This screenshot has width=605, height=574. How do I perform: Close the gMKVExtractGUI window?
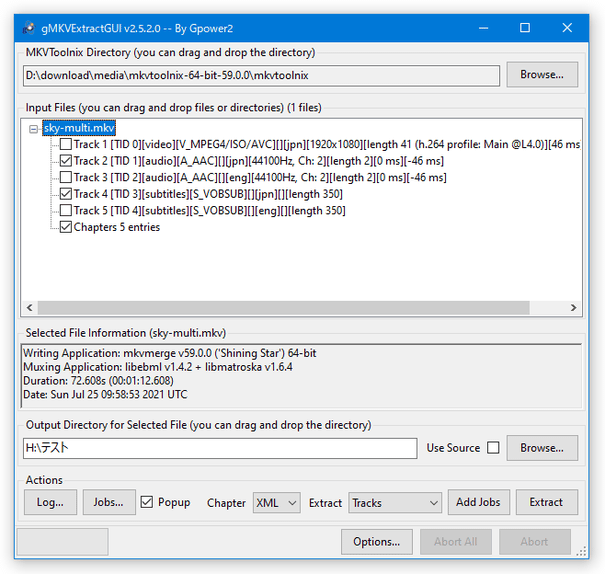(567, 28)
